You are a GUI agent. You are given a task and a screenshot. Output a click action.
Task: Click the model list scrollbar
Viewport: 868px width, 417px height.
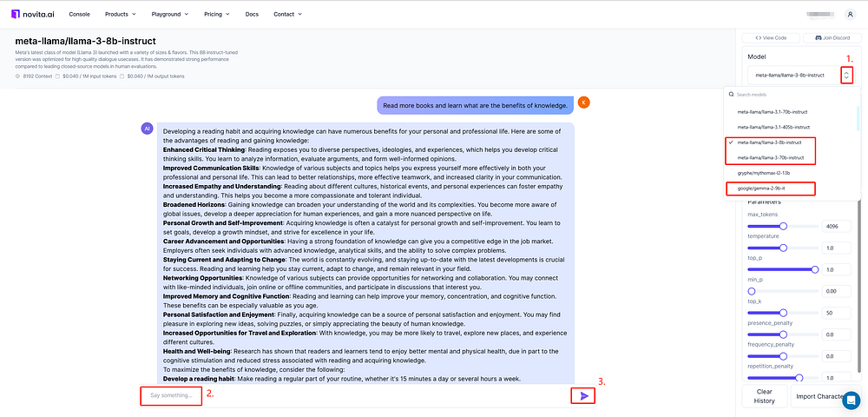858,119
